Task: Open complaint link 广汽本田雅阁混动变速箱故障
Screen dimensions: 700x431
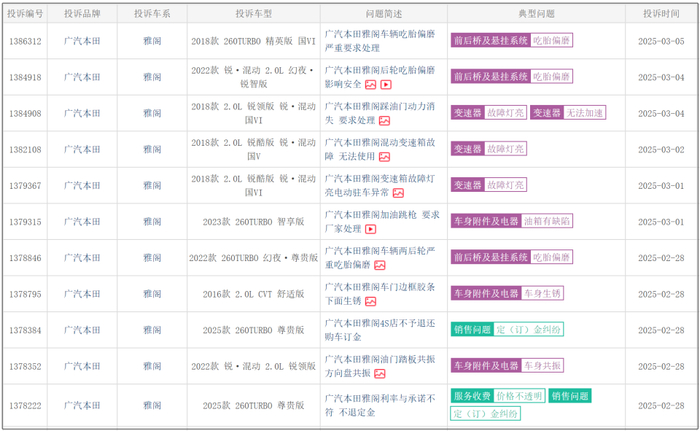Action: pyautogui.click(x=380, y=149)
